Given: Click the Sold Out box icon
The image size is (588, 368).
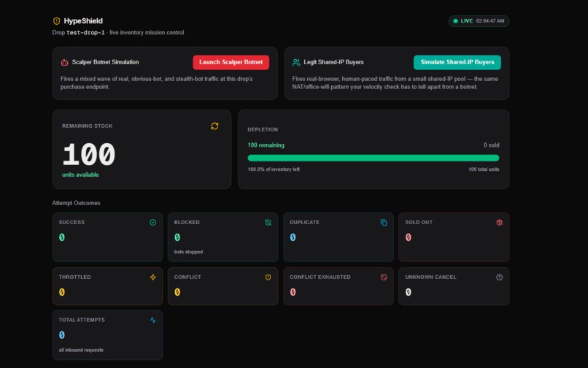Looking at the screenshot, I should (499, 223).
